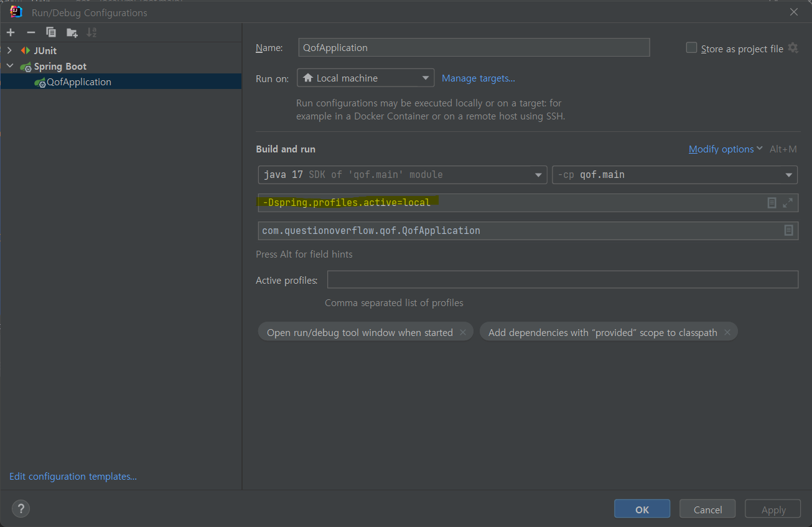This screenshot has height=527, width=812.
Task: Copy the selected configuration
Action: 51,32
